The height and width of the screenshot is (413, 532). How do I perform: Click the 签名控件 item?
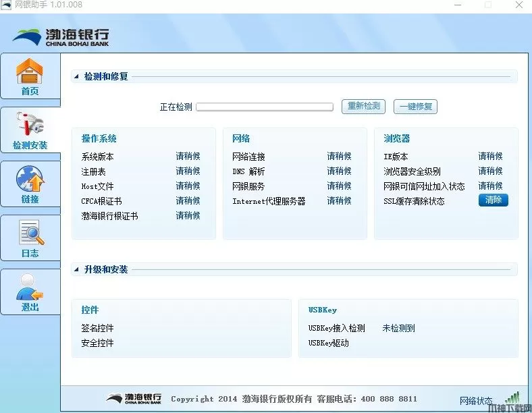point(97,328)
